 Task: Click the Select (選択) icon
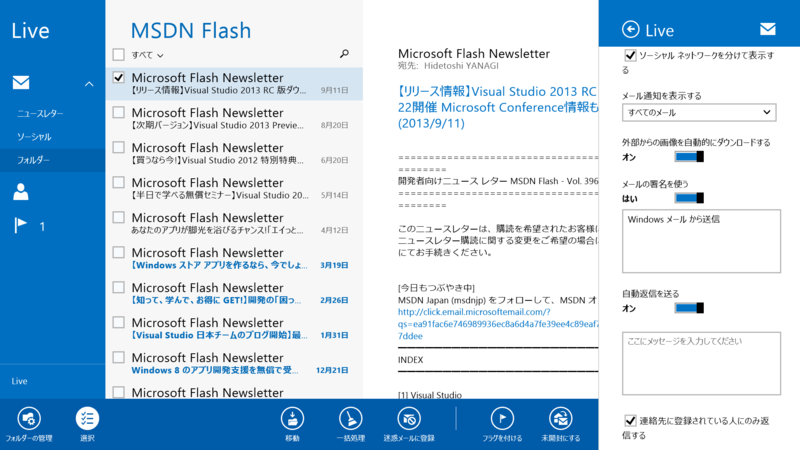[x=87, y=419]
